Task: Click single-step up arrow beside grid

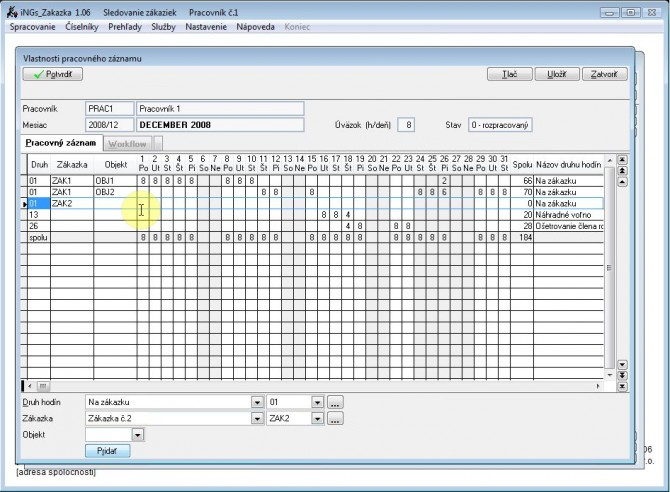Action: [x=623, y=182]
